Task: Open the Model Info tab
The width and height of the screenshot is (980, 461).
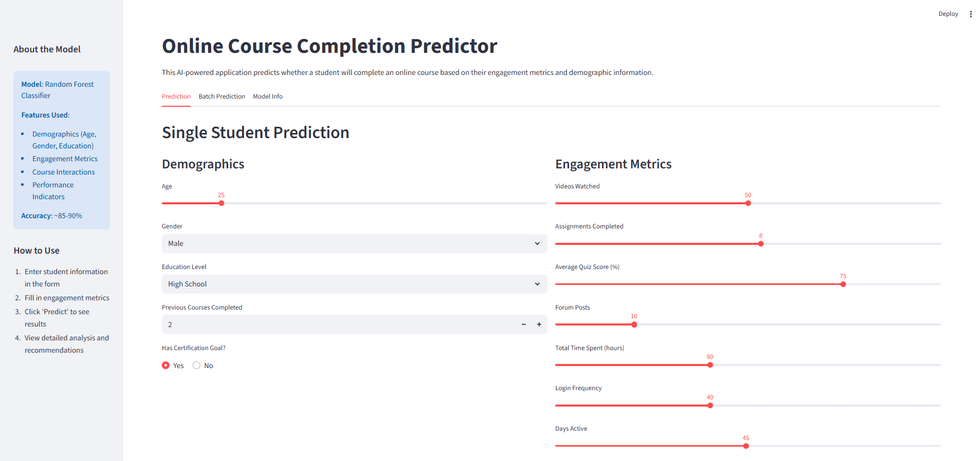Action: pyautogui.click(x=268, y=97)
